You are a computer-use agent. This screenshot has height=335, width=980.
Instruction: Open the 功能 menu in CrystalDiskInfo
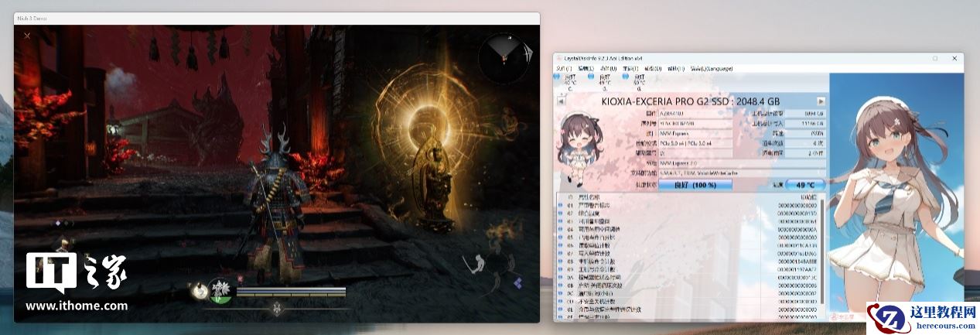pyautogui.click(x=608, y=68)
